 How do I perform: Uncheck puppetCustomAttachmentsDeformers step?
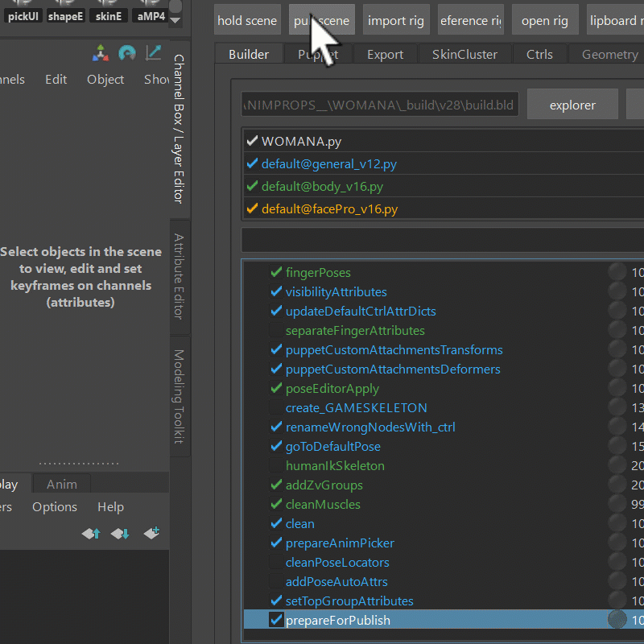(276, 369)
